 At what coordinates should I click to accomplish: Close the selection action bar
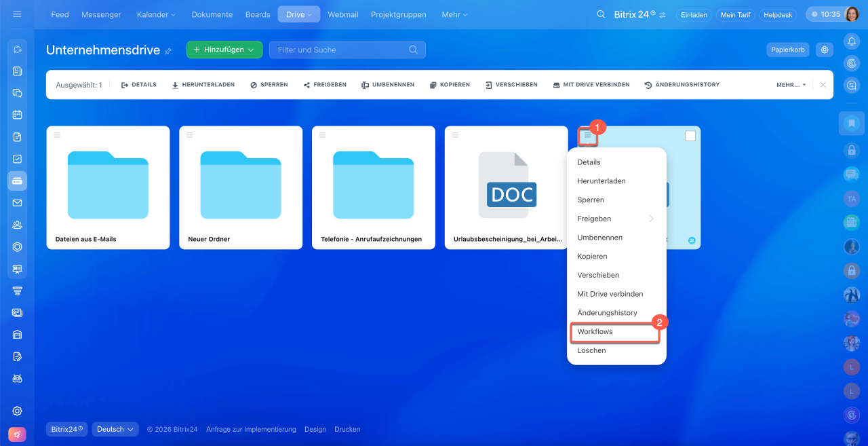823,85
